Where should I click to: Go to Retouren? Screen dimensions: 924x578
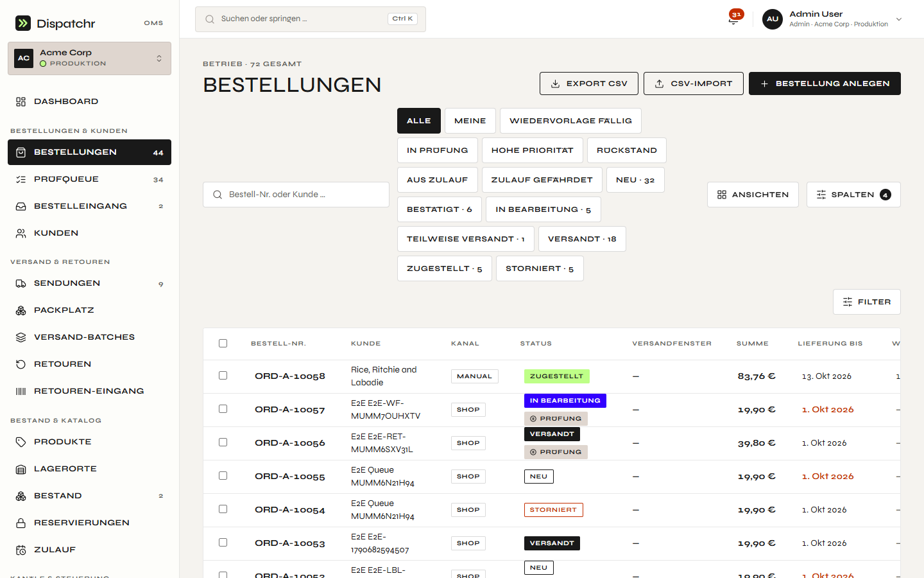(x=89, y=364)
